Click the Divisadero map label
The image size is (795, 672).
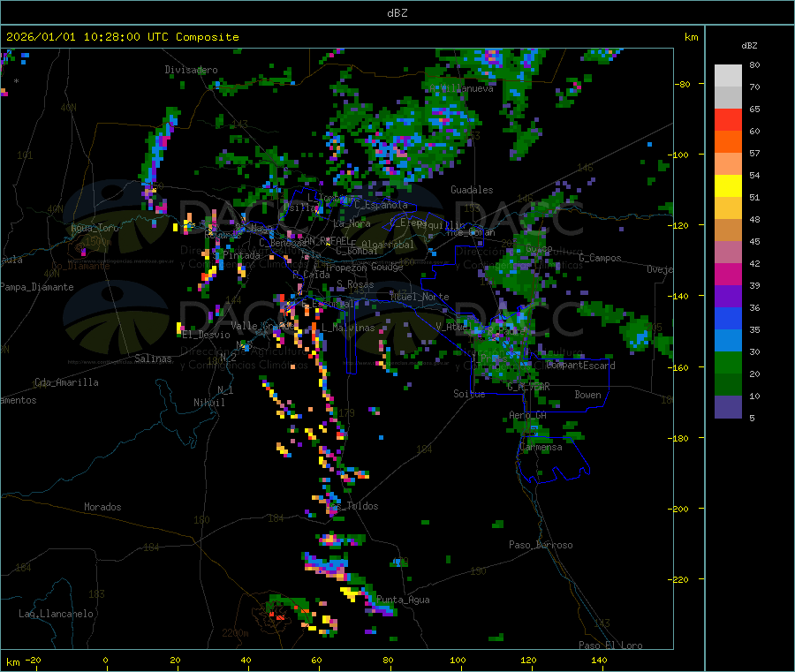coord(191,70)
